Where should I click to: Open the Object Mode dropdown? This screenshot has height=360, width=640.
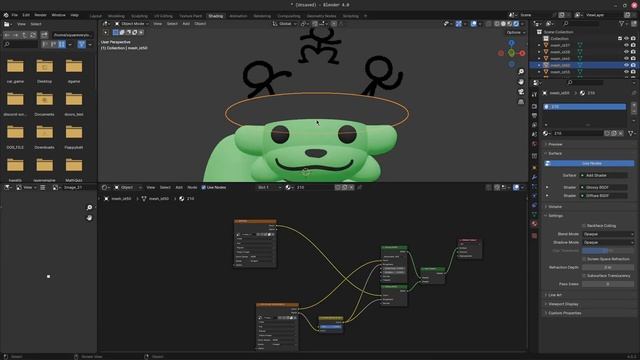[x=131, y=24]
